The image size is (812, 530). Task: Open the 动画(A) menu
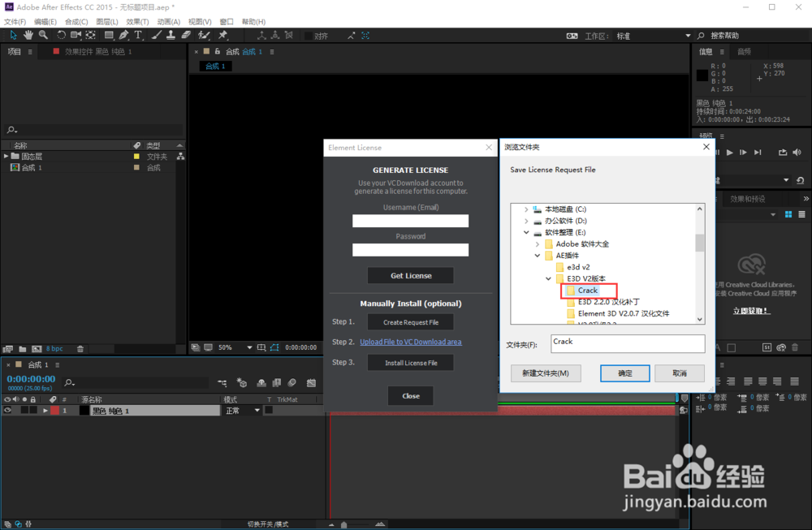point(168,22)
